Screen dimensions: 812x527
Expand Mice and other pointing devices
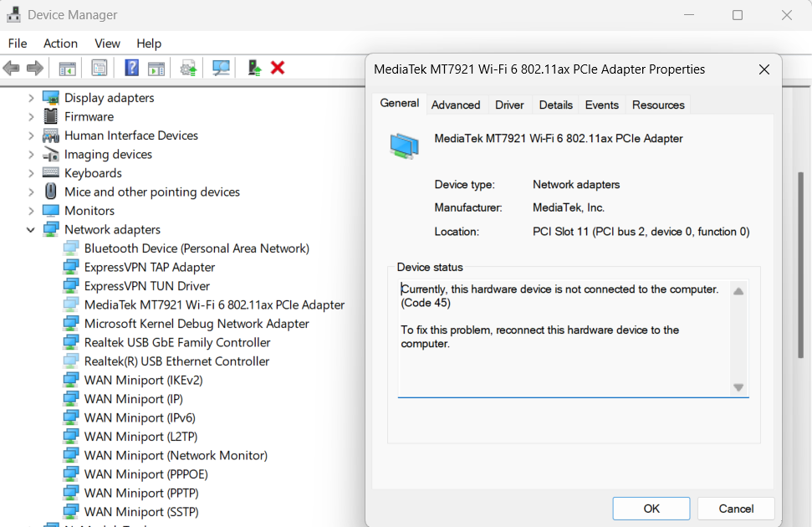point(31,192)
